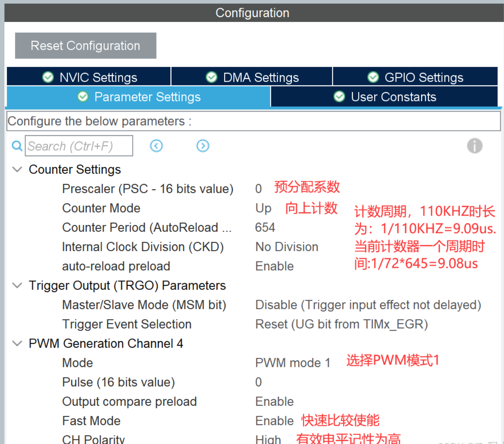Screen dimensions: 504x444
Task: Click Parameter Settings green check icon
Action: point(83,97)
